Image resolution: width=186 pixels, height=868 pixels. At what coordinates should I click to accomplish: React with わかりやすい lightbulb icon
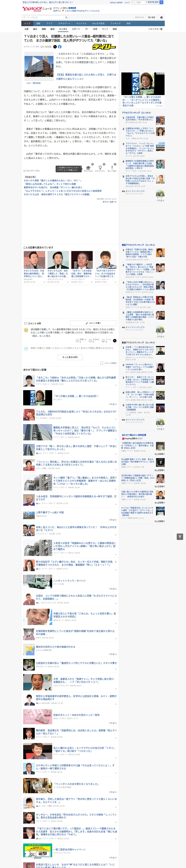click(100, 168)
